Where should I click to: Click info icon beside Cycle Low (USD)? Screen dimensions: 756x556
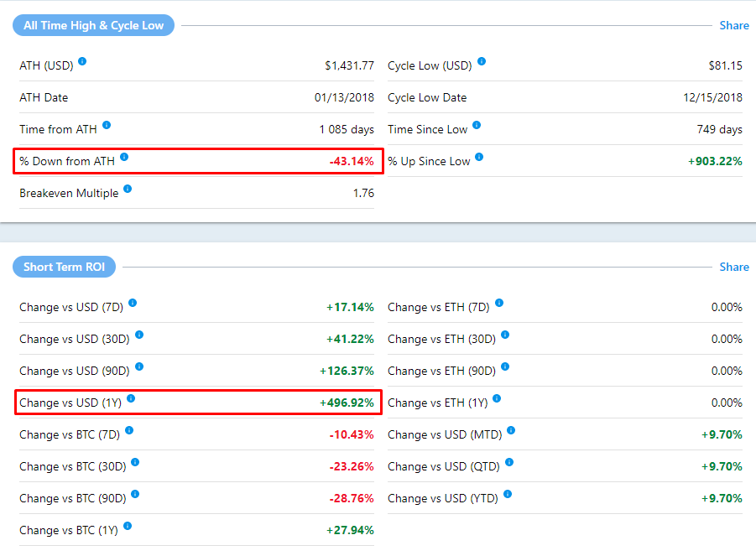[x=482, y=62]
